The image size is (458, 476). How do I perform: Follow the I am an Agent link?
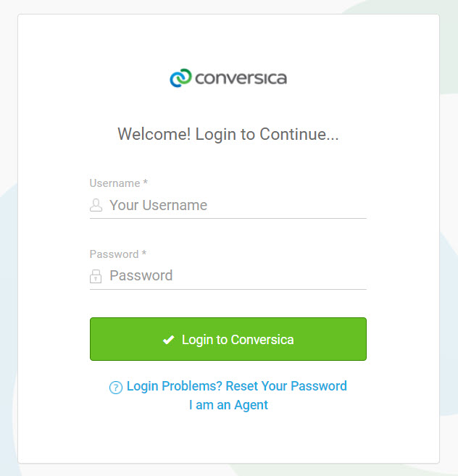tap(228, 405)
